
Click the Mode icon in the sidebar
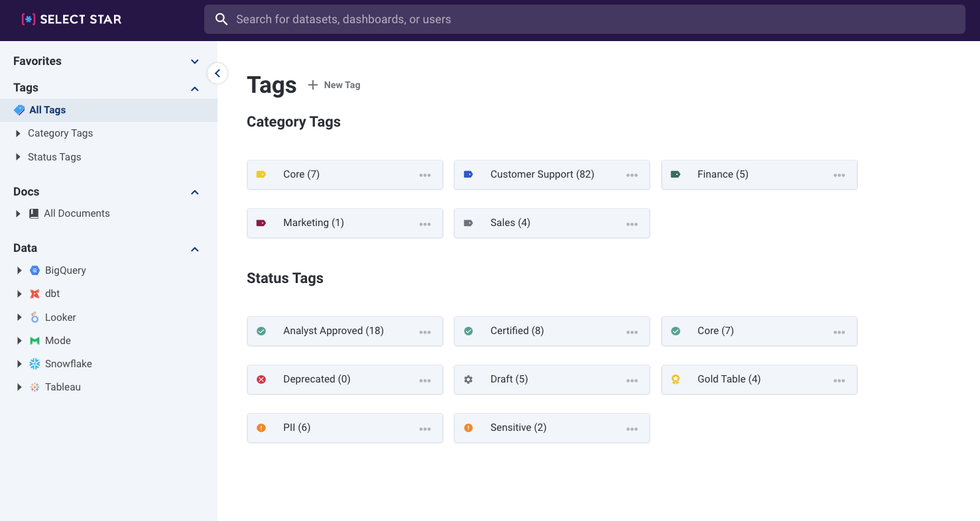35,341
